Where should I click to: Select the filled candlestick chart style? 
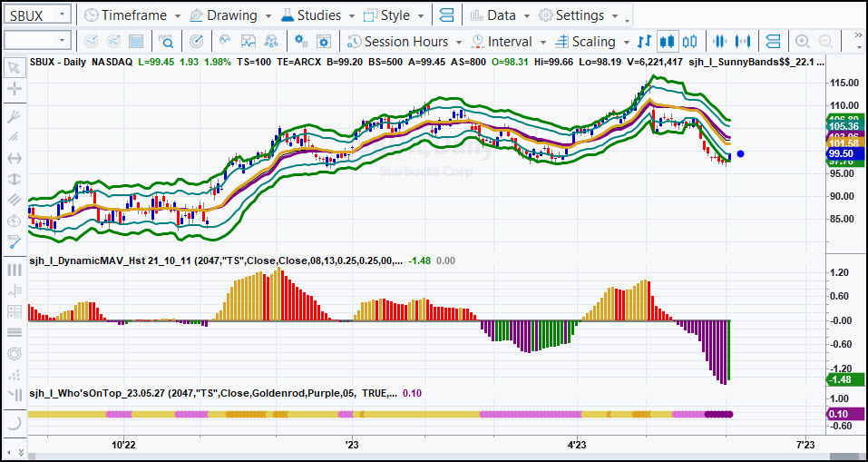point(667,42)
